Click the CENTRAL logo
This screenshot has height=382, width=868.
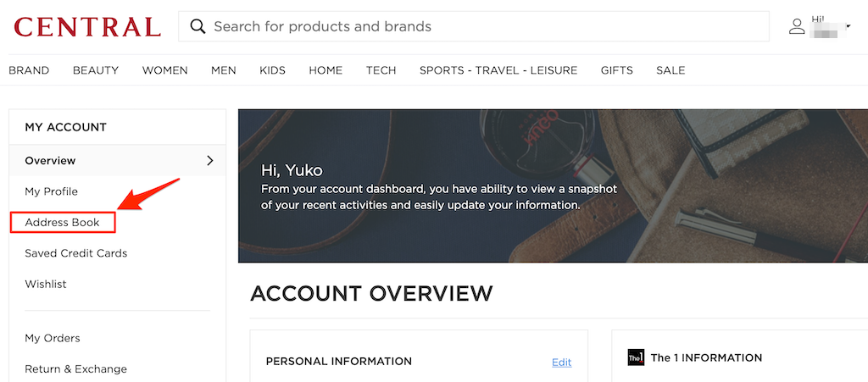click(87, 26)
